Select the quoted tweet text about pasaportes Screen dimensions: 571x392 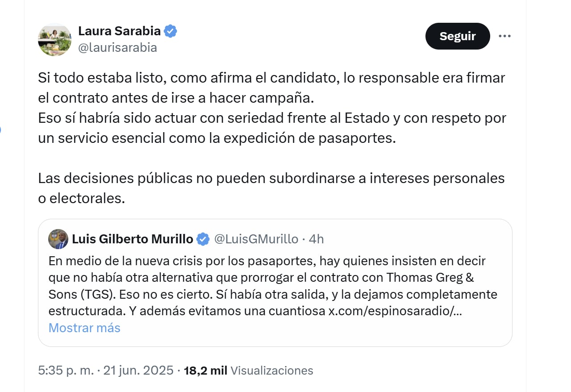(267, 277)
